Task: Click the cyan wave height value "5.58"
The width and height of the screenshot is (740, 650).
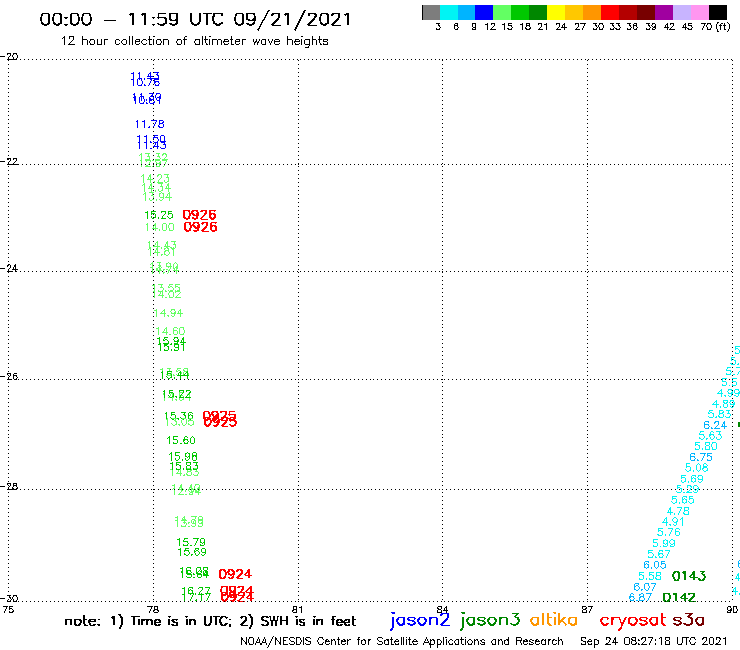Action: click(x=650, y=576)
